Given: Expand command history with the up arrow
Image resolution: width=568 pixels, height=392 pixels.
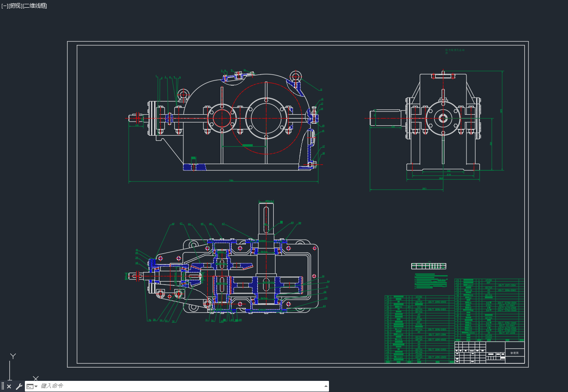Looking at the screenshot, I should [326, 386].
